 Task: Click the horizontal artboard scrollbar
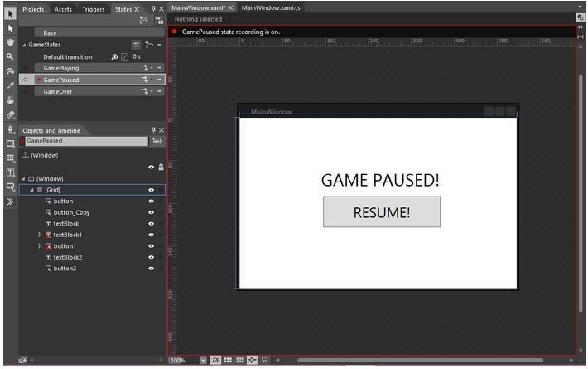[x=421, y=361]
